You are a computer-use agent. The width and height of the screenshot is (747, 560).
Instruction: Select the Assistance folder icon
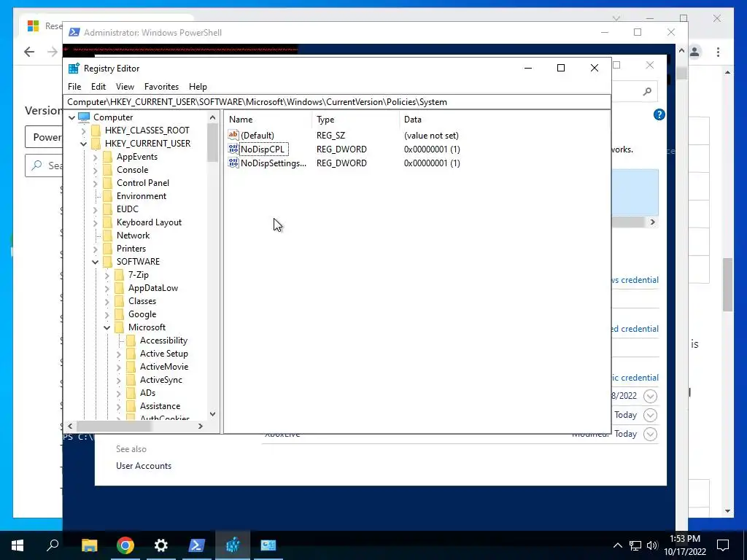[x=131, y=406]
